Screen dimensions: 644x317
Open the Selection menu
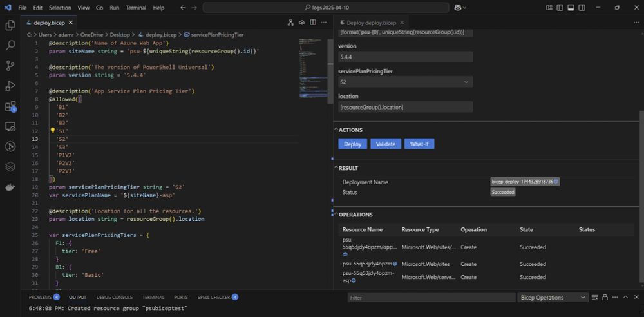coord(60,7)
